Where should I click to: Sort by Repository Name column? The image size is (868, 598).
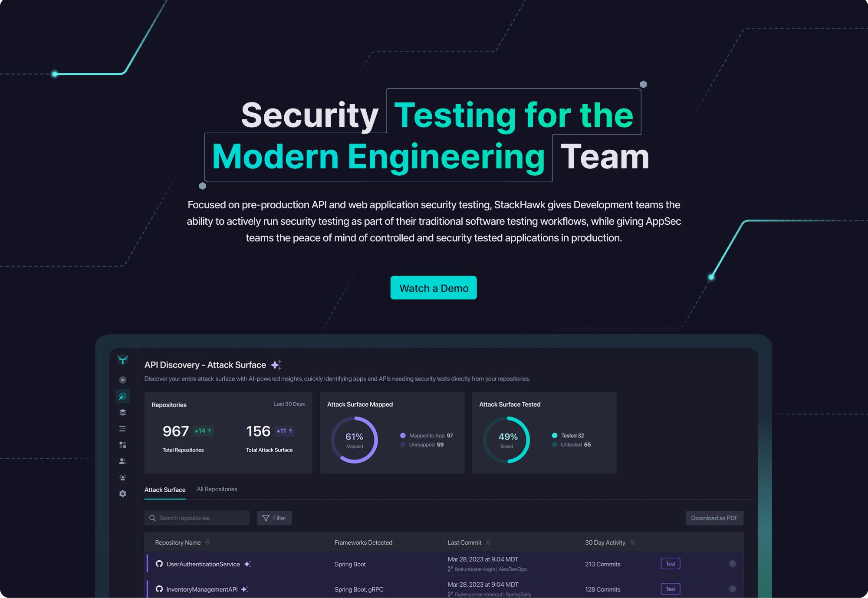pos(207,542)
